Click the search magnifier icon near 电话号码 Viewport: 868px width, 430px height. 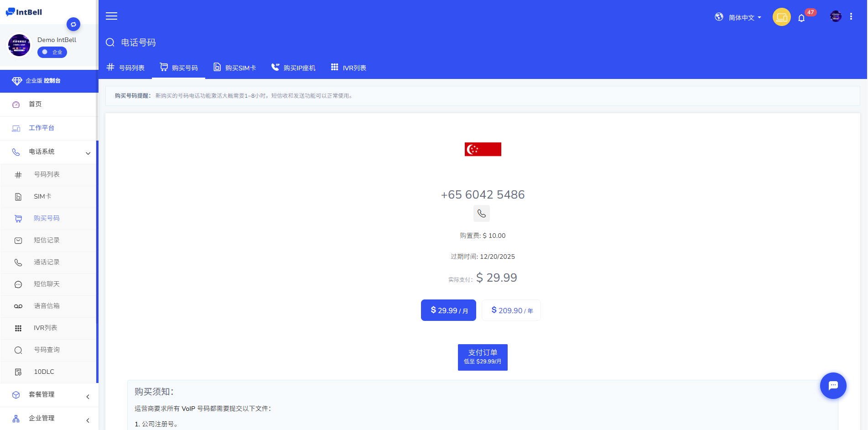110,42
